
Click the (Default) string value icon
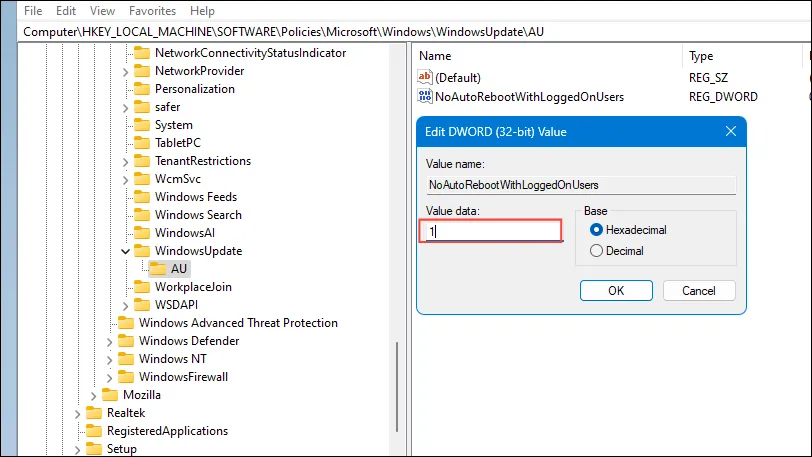[x=425, y=77]
